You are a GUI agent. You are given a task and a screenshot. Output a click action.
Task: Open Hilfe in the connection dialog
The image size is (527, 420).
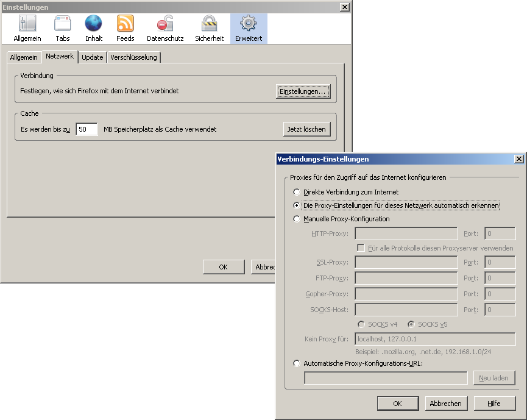494,404
